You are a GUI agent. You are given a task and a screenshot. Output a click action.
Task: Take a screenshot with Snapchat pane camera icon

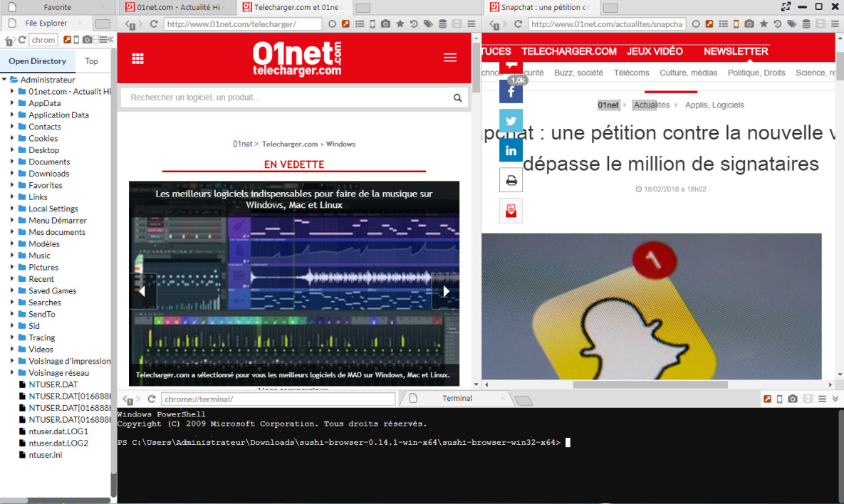pos(749,24)
